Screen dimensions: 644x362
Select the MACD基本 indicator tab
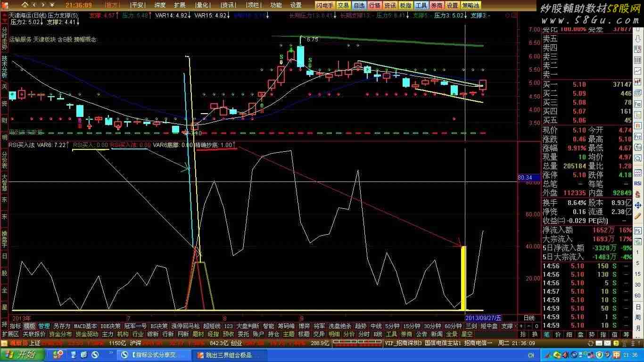click(85, 326)
